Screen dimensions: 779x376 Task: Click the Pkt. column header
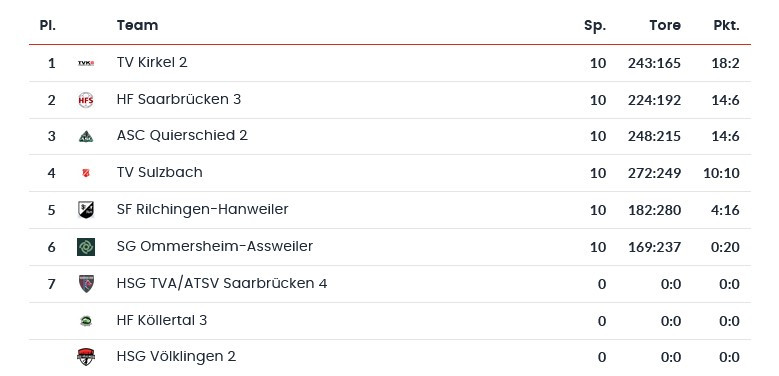click(x=726, y=25)
